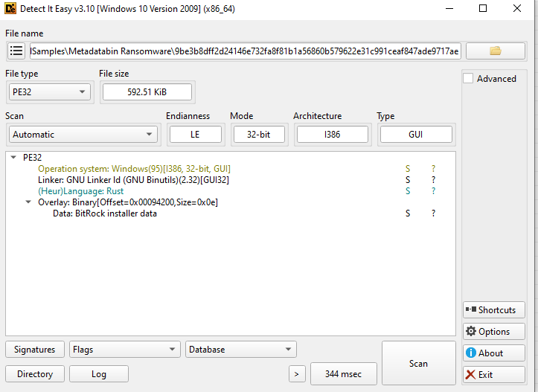The image size is (538, 392).
Task: Click the S link on Language Rust row
Action: click(x=408, y=191)
